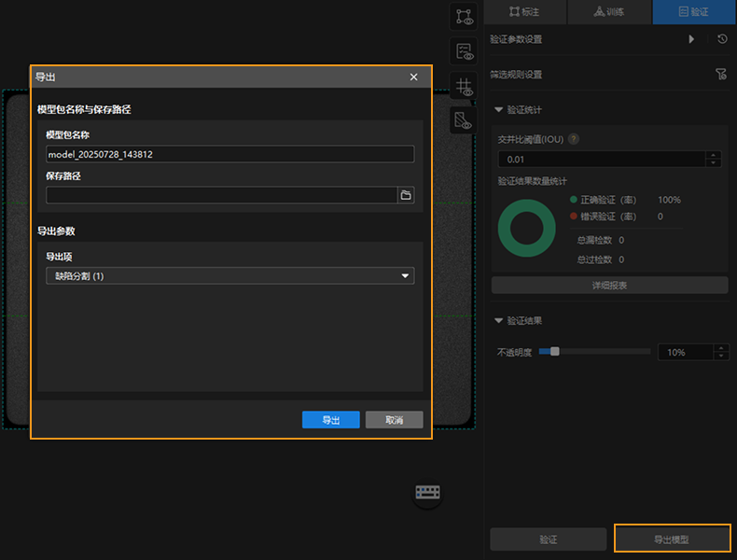Click the IOU help question mark icon
The image size is (737, 560).
click(574, 139)
